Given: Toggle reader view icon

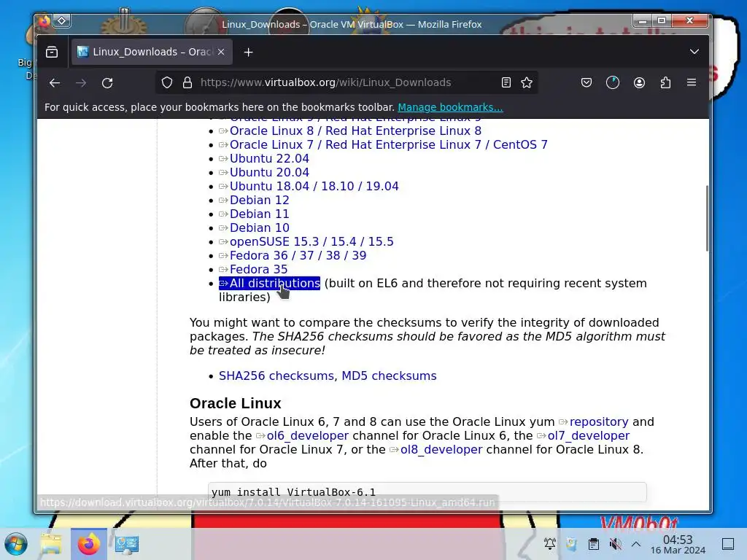Looking at the screenshot, I should pos(506,83).
